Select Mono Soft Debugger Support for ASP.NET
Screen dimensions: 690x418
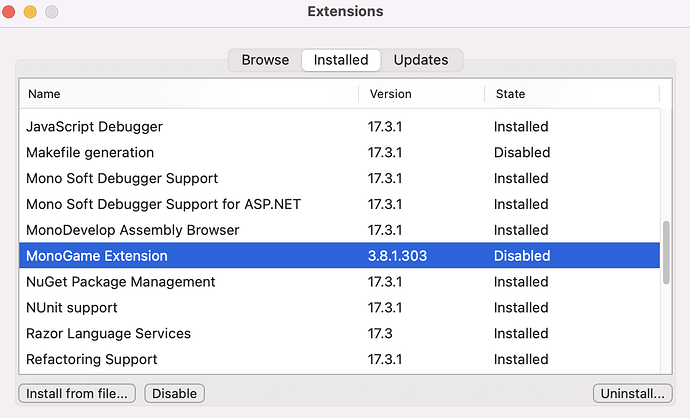(339, 204)
